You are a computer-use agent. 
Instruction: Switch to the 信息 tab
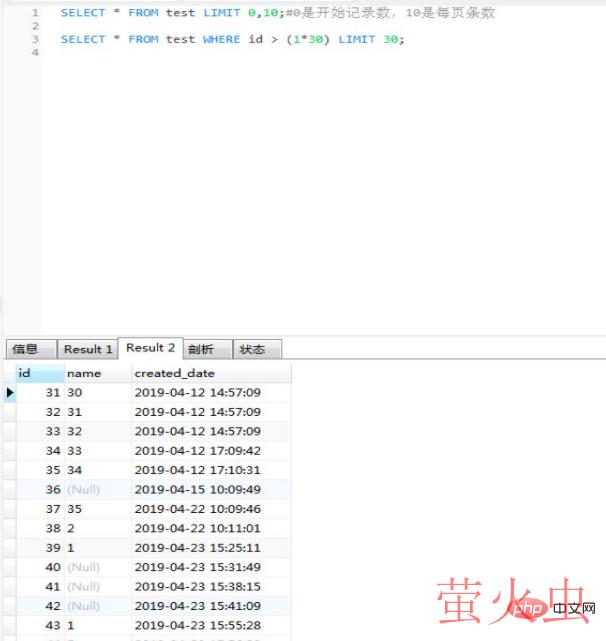point(26,349)
